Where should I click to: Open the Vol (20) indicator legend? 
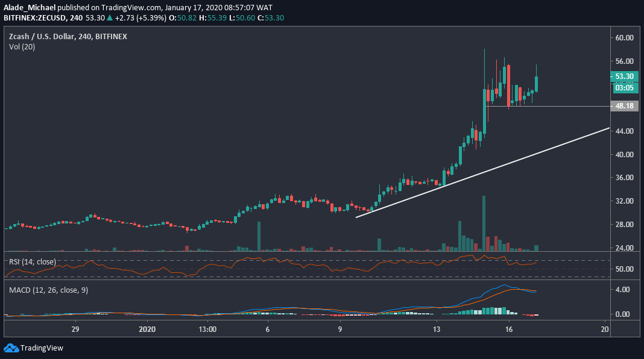click(22, 46)
